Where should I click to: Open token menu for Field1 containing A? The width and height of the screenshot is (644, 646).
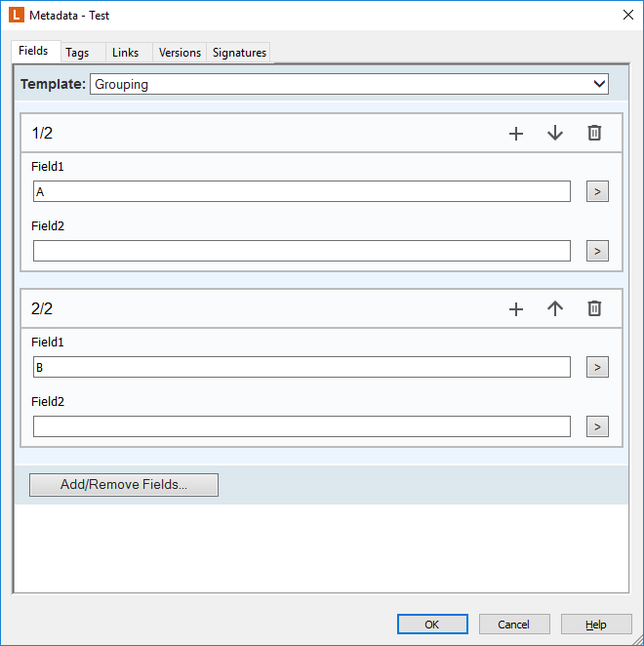tap(597, 191)
